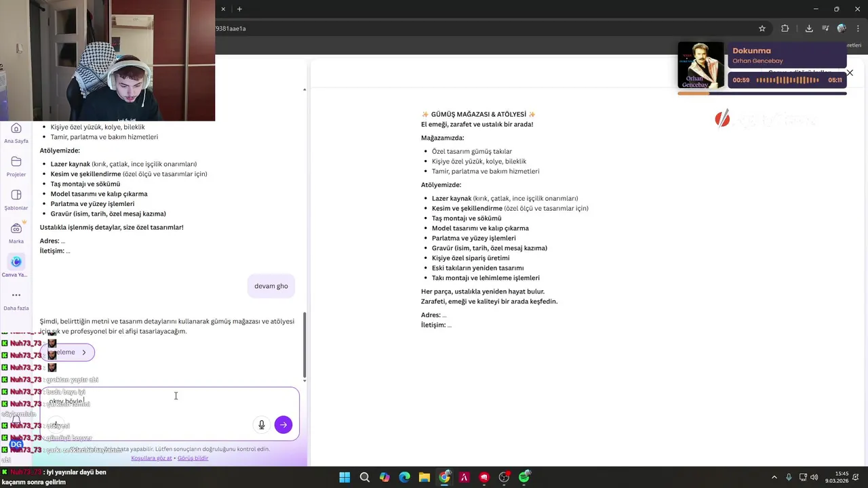Bookmark page with star icon

click(x=762, y=28)
